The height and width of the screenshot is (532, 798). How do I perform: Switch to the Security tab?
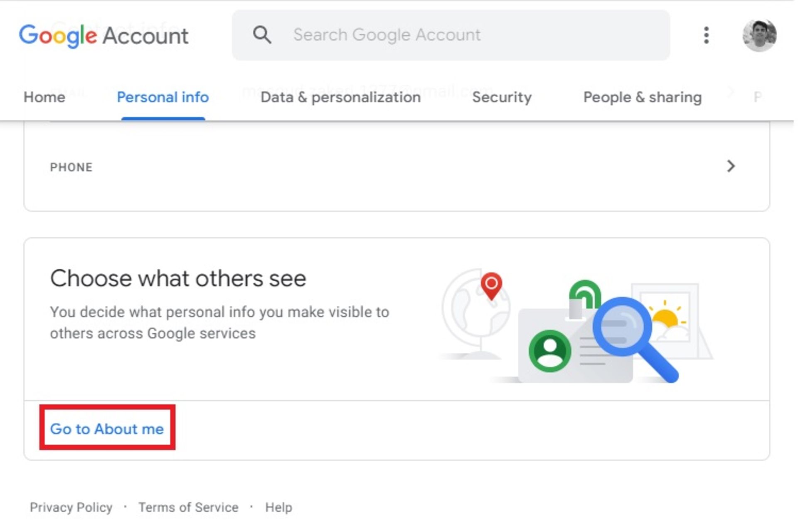click(502, 97)
